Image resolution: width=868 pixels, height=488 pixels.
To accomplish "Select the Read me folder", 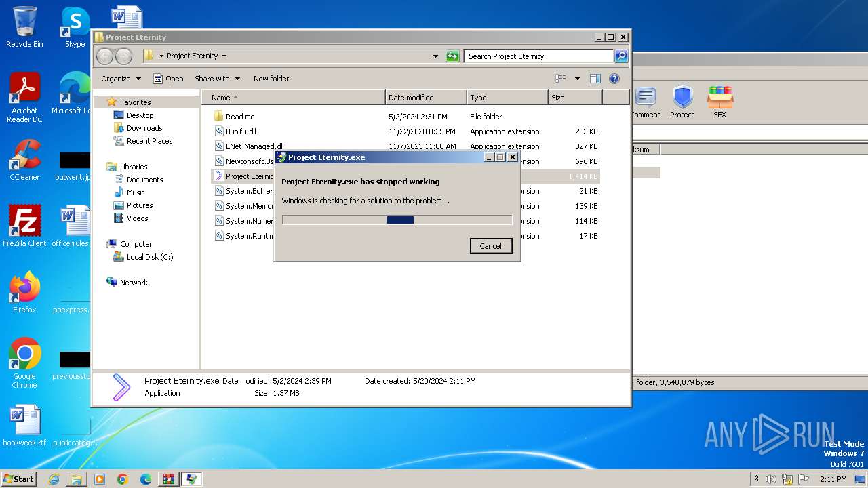I will (x=240, y=117).
